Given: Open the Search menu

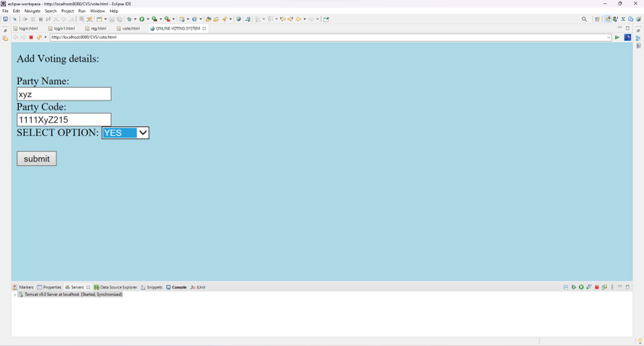Looking at the screenshot, I should (50, 11).
